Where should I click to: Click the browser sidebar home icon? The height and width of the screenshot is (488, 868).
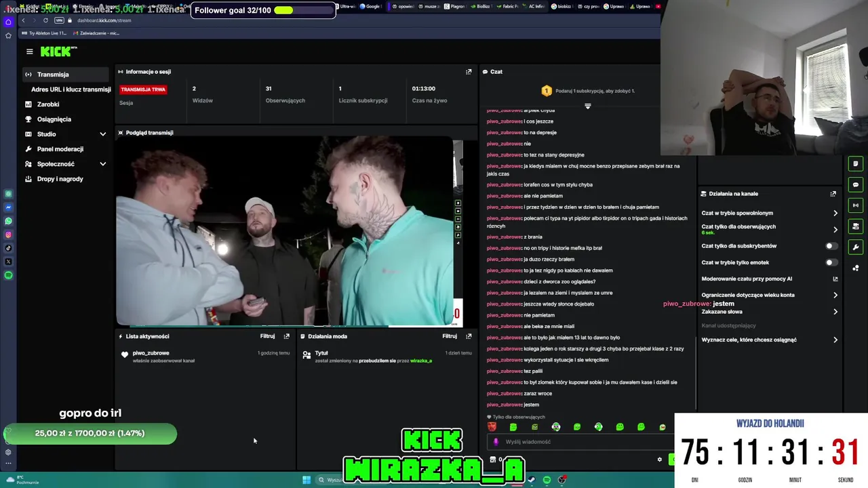point(8,22)
